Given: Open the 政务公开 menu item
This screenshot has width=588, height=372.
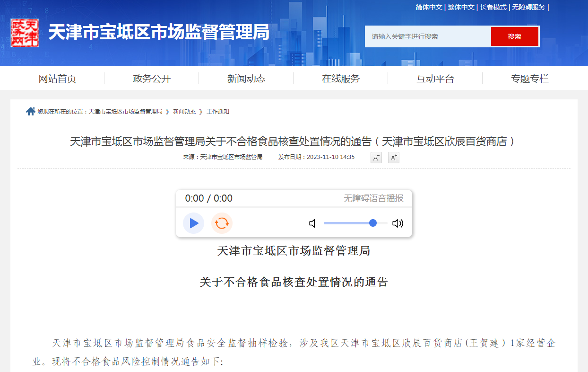Looking at the screenshot, I should pyautogui.click(x=152, y=79).
